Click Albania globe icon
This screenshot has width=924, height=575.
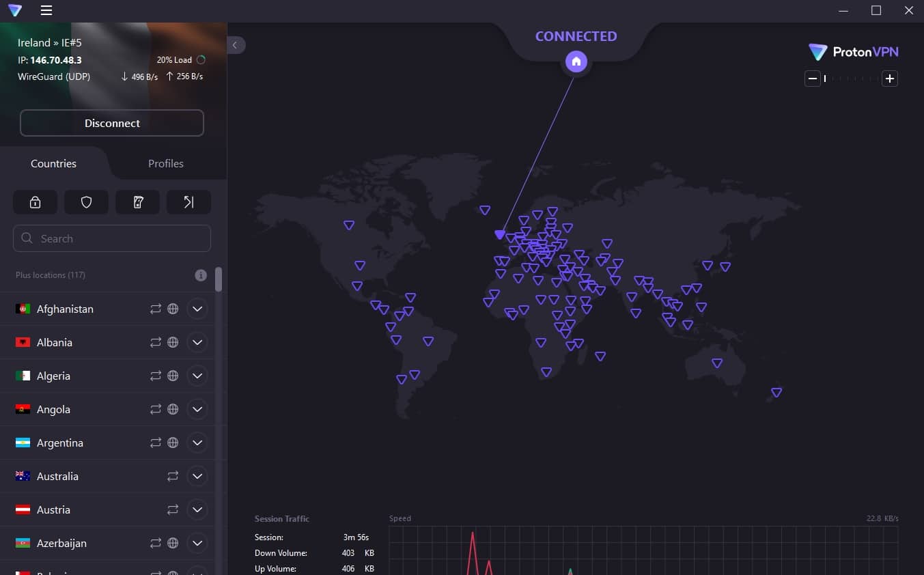173,342
